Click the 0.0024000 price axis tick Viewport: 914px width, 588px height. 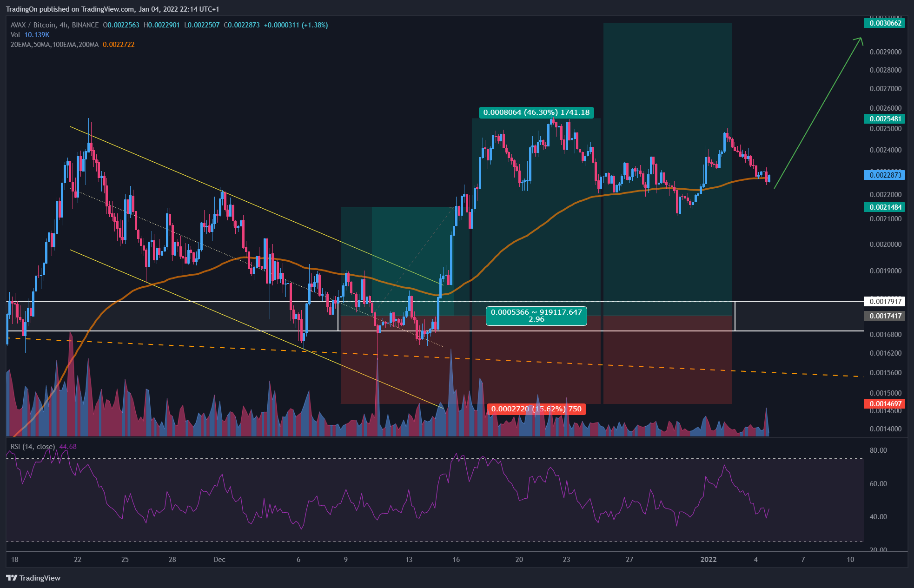click(x=886, y=150)
